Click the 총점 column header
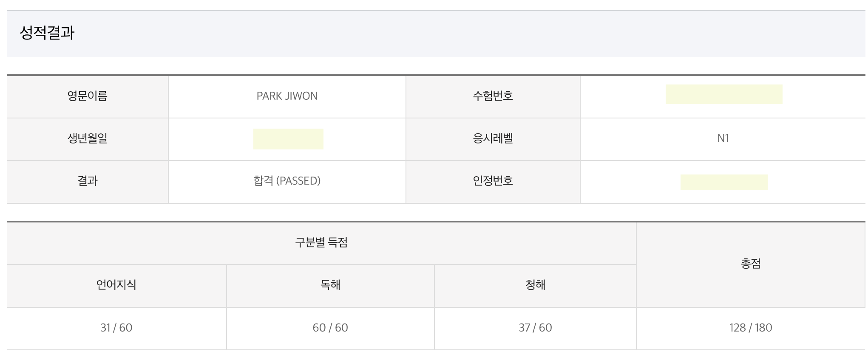Image resolution: width=868 pixels, height=360 pixels. point(750,264)
